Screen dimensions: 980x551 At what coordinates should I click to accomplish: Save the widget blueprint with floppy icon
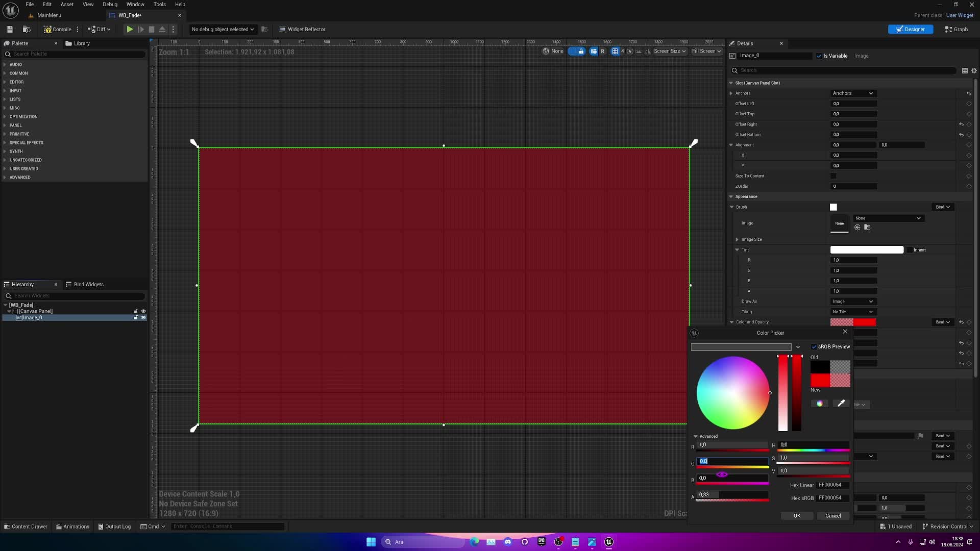click(x=10, y=29)
